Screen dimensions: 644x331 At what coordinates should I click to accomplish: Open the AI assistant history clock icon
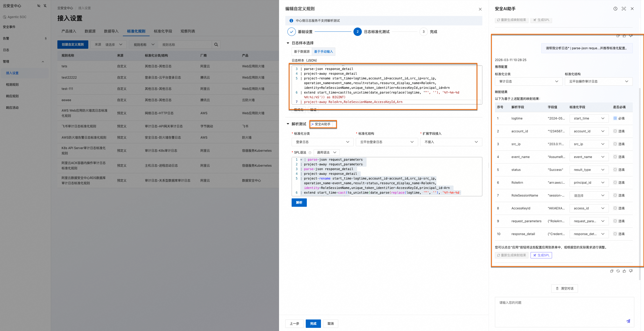click(x=615, y=9)
